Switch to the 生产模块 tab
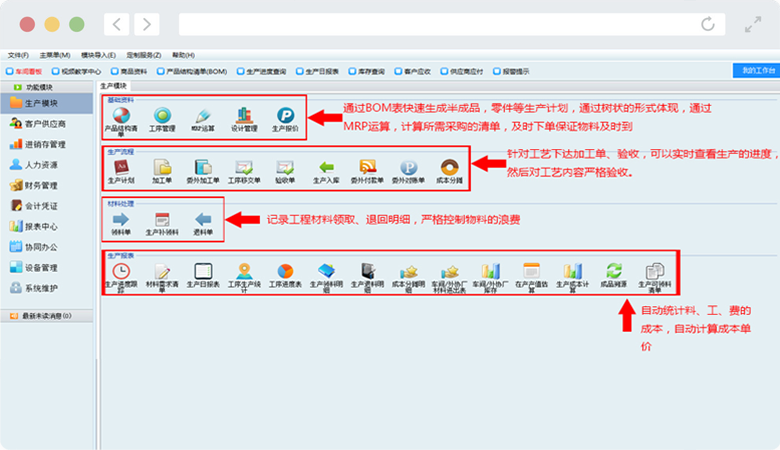 click(115, 87)
